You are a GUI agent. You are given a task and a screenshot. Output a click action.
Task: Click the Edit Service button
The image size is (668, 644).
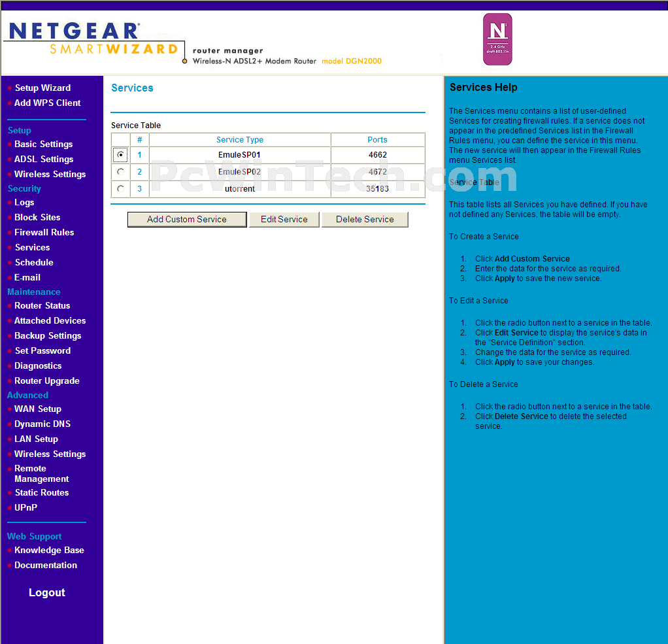[284, 220]
